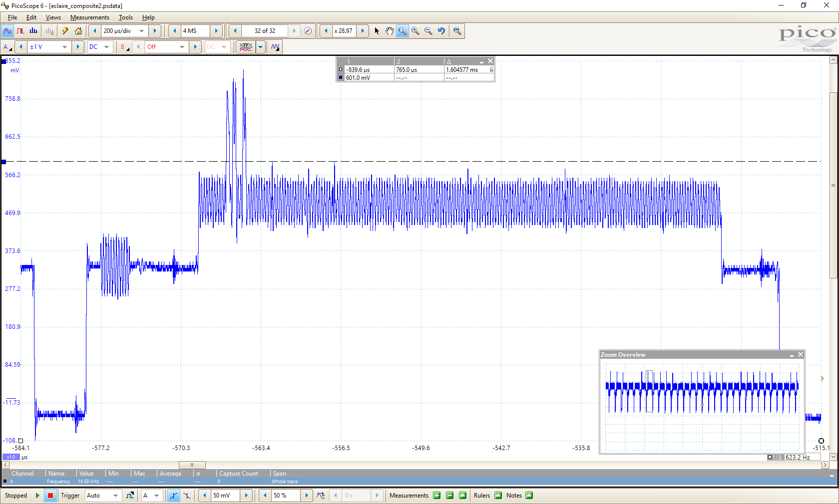Switch to Persistence mode
The width and height of the screenshot is (839, 504).
click(x=20, y=31)
